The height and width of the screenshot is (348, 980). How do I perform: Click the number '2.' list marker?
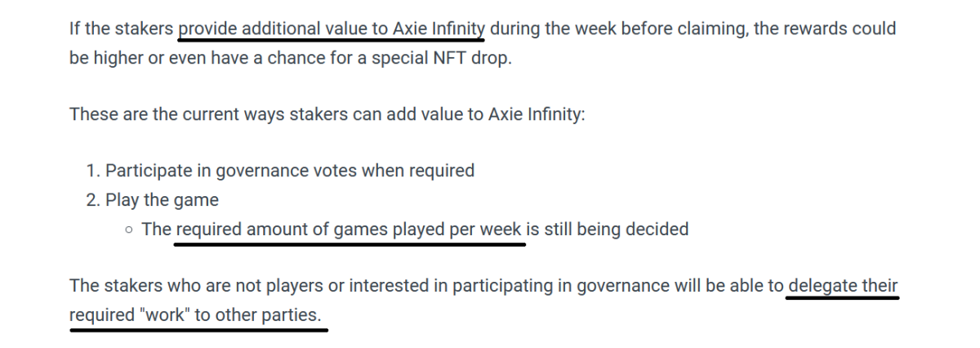(93, 201)
